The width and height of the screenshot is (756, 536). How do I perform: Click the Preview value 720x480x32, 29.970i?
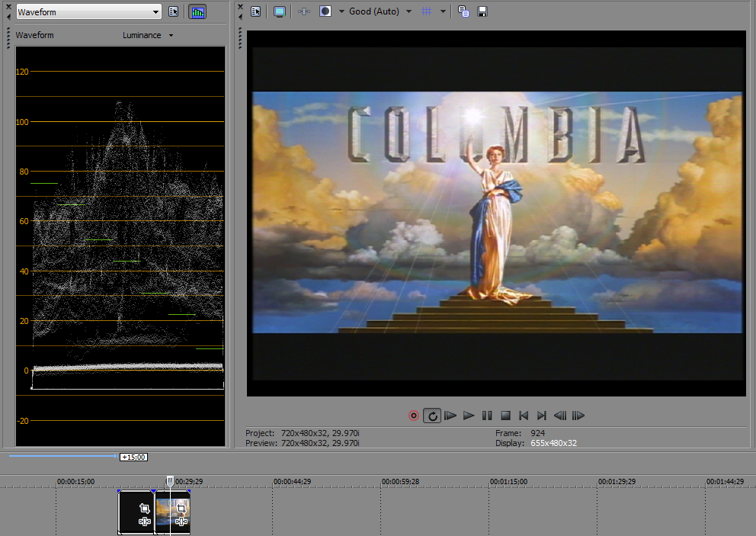tap(320, 443)
